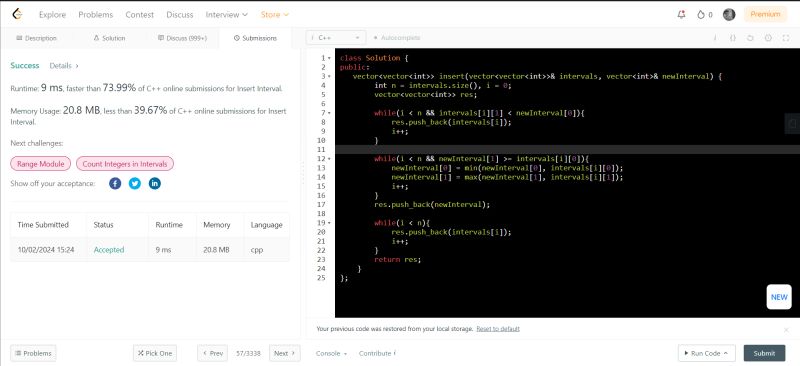Switch to the Discuss (999+) tab
The image size is (800, 366).
[x=182, y=38]
